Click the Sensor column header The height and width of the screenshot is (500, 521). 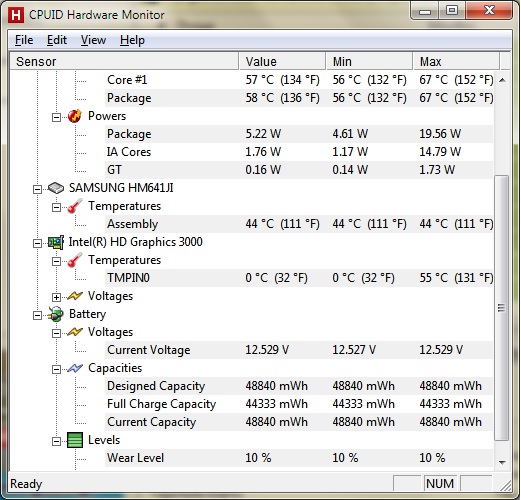click(x=124, y=61)
